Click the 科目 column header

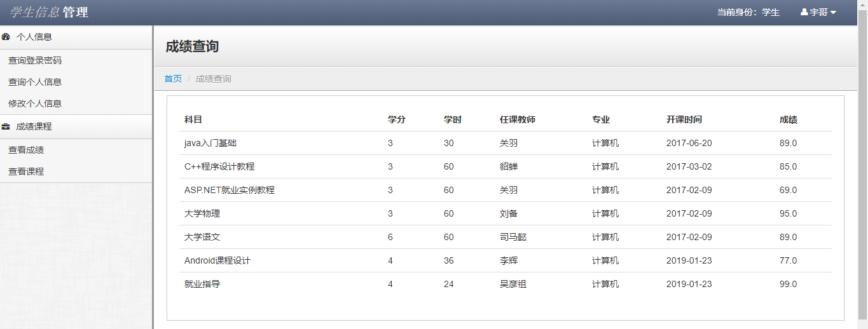pyautogui.click(x=193, y=119)
